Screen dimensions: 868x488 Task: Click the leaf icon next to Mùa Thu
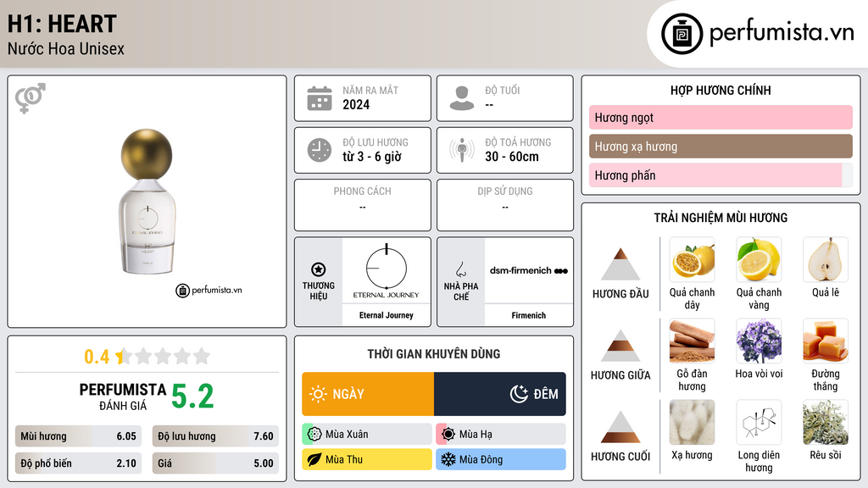pos(314,459)
